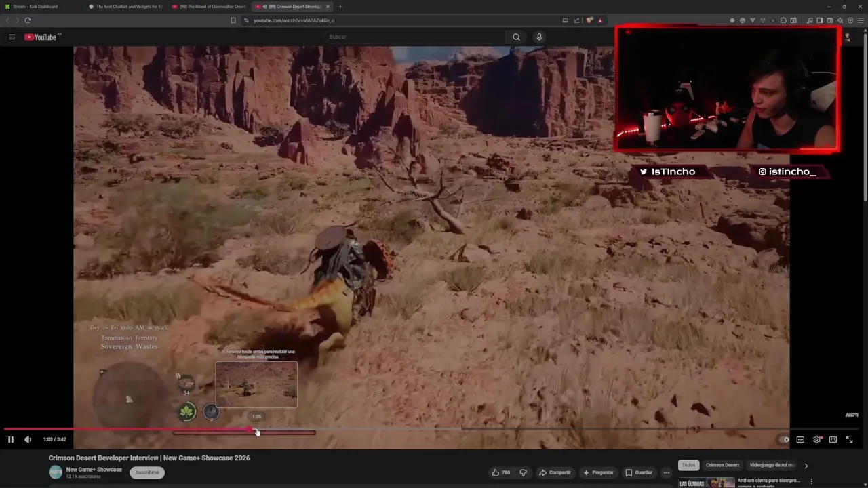868x488 pixels.
Task: Open the Anthem recommended video thumbnail
Action: click(707, 483)
